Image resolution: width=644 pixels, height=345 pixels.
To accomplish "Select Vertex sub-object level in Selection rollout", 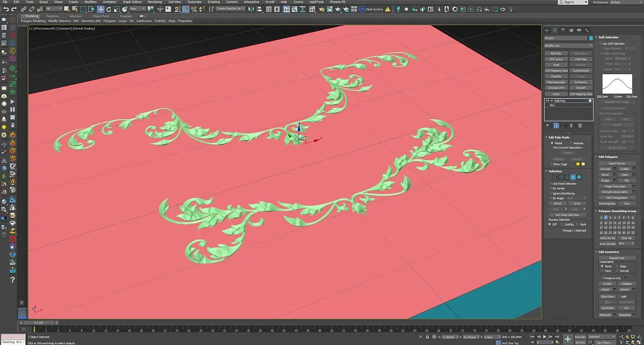I will pyautogui.click(x=555, y=177).
